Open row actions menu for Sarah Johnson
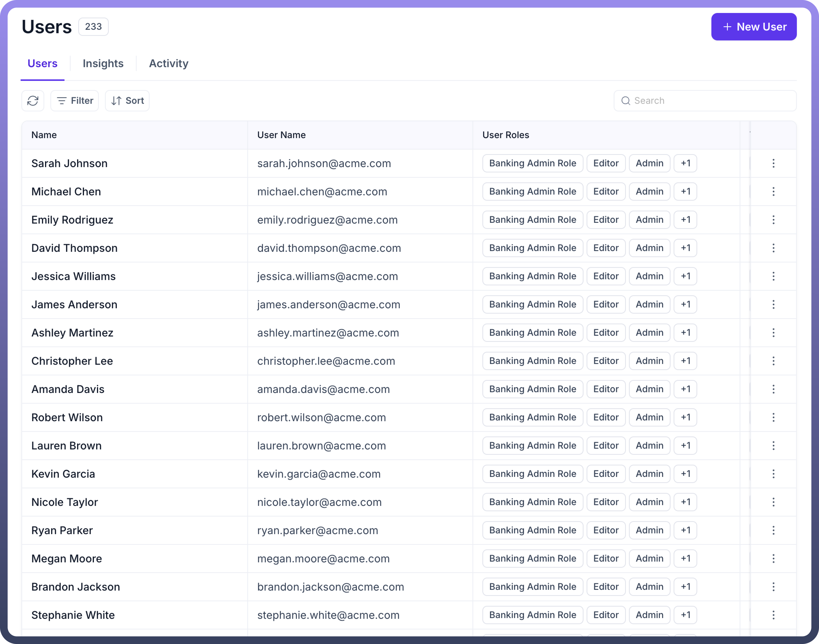Screen dimensions: 819x644 coord(773,163)
